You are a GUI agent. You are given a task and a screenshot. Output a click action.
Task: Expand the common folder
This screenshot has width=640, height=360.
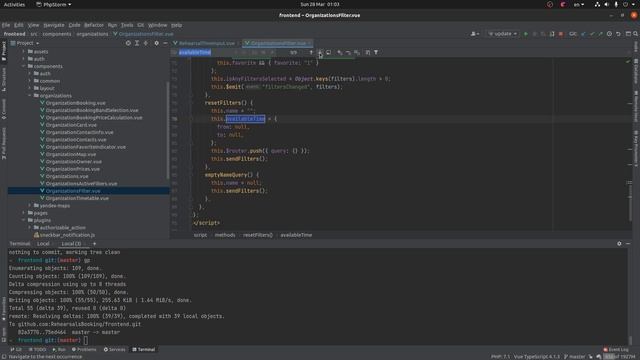pyautogui.click(x=30, y=81)
